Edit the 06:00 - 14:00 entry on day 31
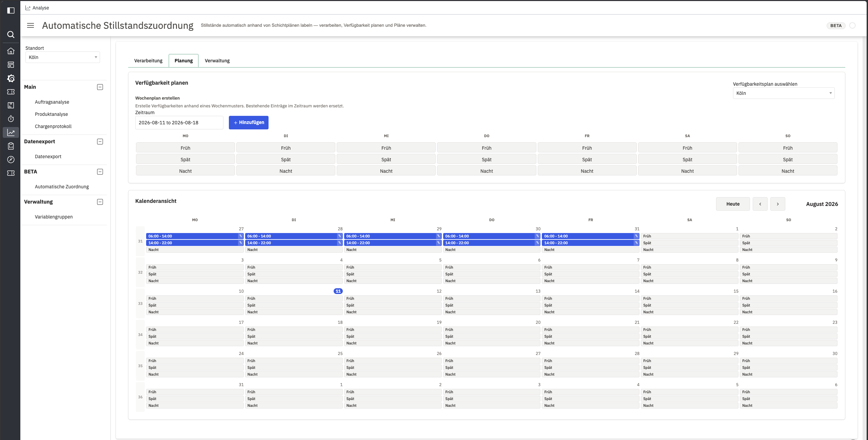This screenshot has height=440, width=868. tap(636, 236)
